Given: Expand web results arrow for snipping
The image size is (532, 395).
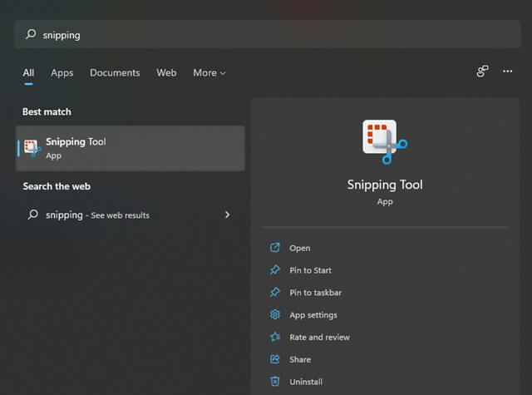Looking at the screenshot, I should (x=227, y=215).
